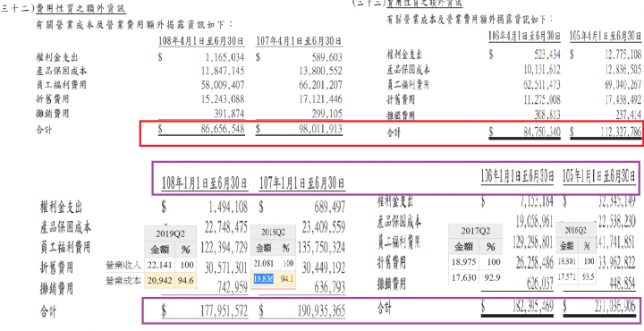
Task: Select the percentage cell 92.9
Action: 492,277
